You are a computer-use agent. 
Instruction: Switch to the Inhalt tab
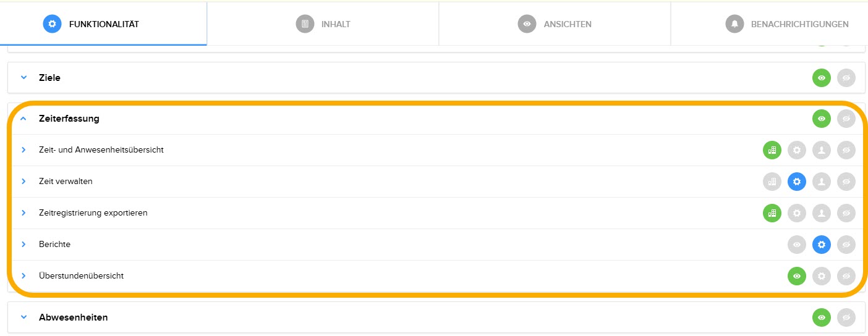point(323,24)
